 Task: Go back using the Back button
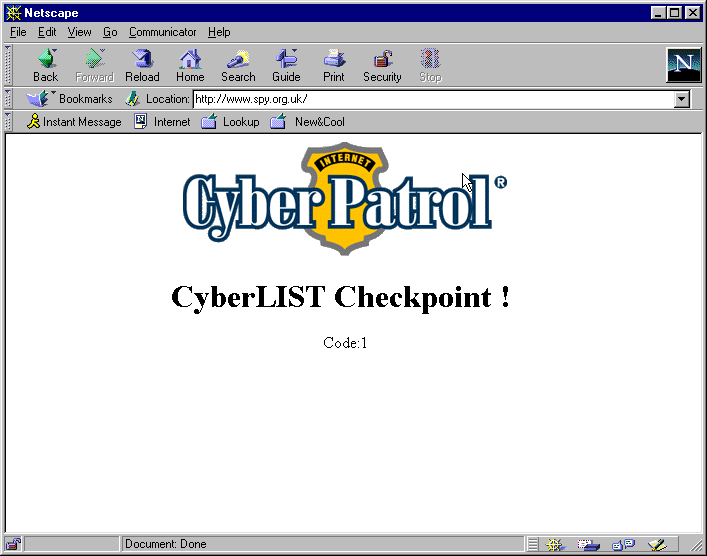46,65
